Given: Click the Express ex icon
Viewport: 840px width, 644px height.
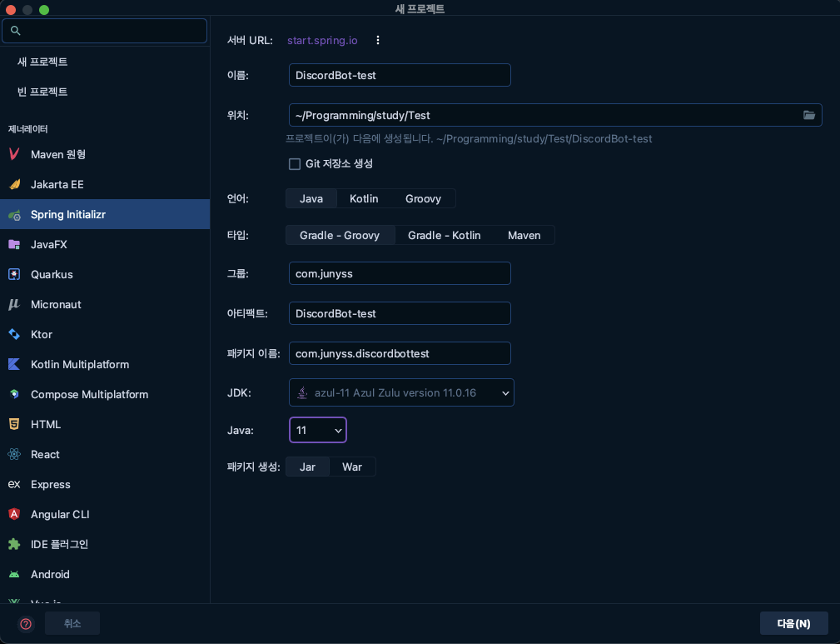Looking at the screenshot, I should tap(14, 484).
